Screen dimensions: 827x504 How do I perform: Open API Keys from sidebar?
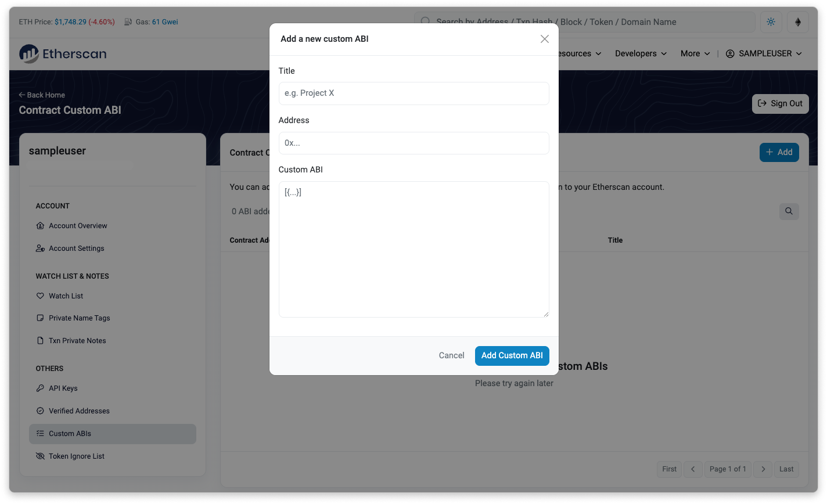tap(63, 388)
